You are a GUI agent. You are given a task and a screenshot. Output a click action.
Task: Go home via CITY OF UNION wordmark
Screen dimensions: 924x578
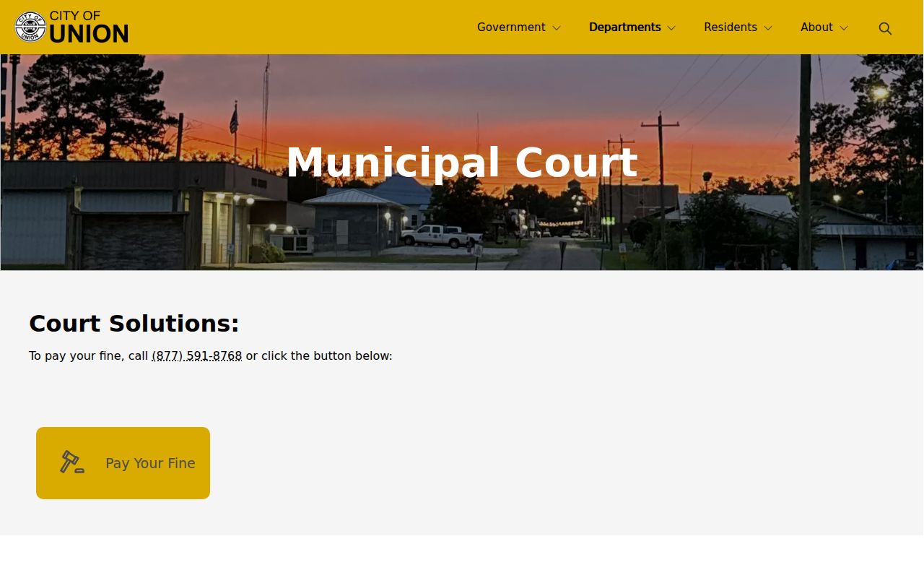tap(89, 27)
